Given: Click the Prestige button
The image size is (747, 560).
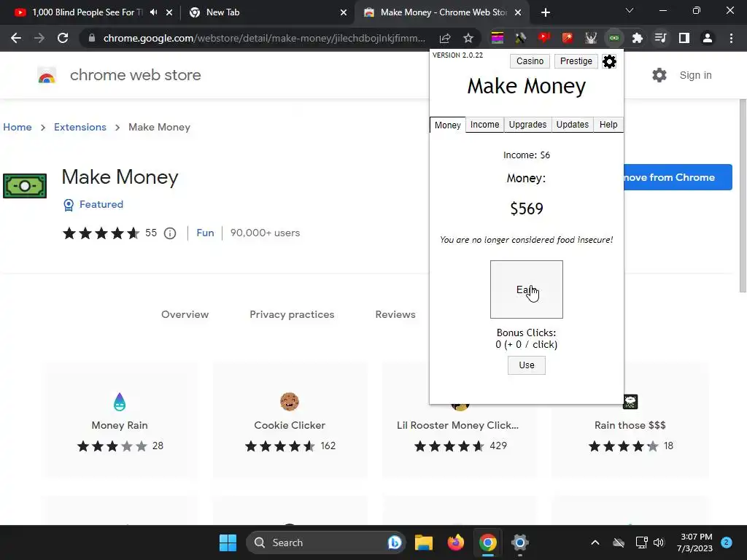Looking at the screenshot, I should [x=576, y=61].
